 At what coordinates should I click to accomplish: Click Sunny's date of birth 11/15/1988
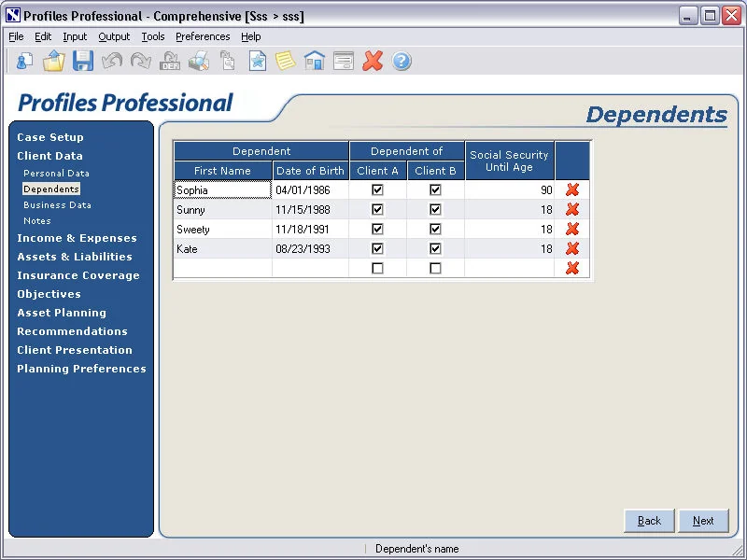click(310, 209)
